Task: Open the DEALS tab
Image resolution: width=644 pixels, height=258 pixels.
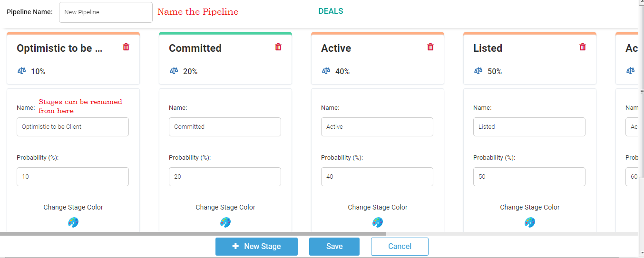Action: [331, 11]
